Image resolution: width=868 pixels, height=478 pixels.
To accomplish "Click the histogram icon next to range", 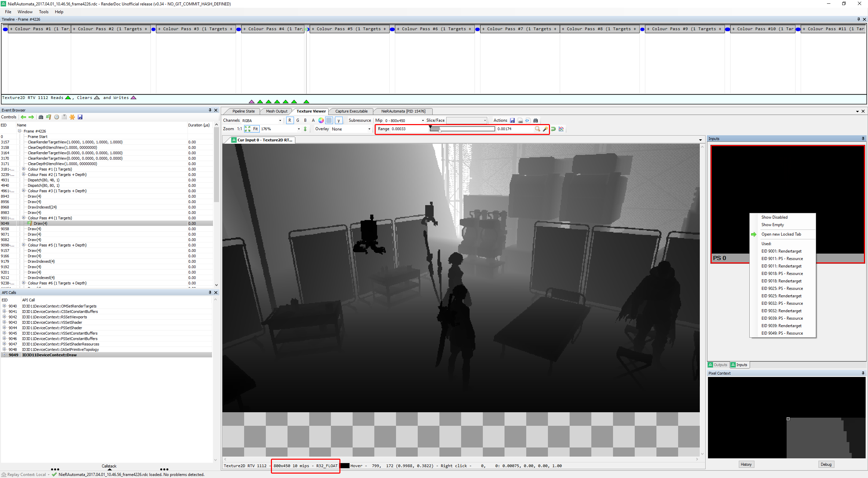I will pyautogui.click(x=561, y=129).
